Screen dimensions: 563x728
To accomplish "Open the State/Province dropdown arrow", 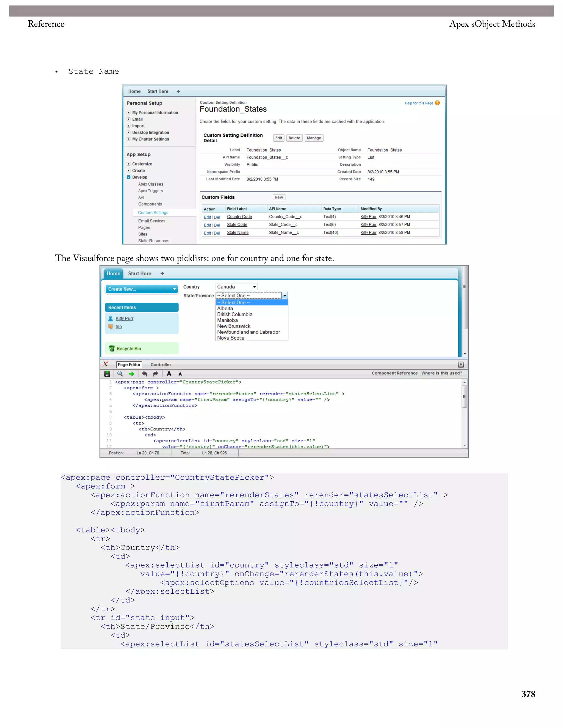I will (x=285, y=295).
